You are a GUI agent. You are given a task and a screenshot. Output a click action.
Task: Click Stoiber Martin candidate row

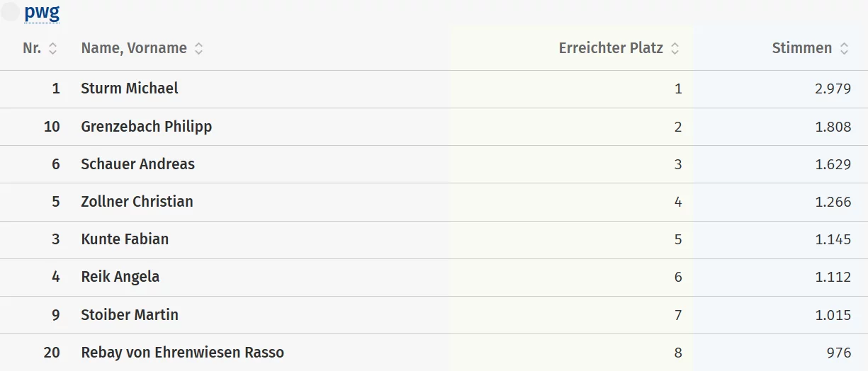130,314
